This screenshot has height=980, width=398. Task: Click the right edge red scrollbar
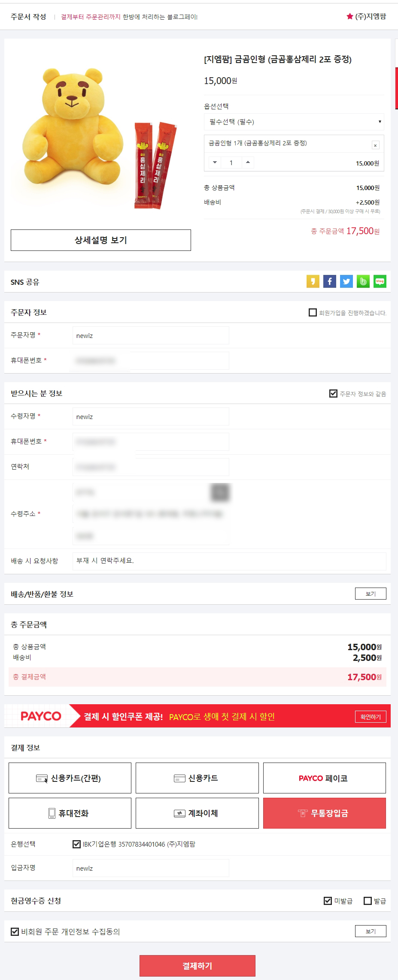(x=396, y=88)
